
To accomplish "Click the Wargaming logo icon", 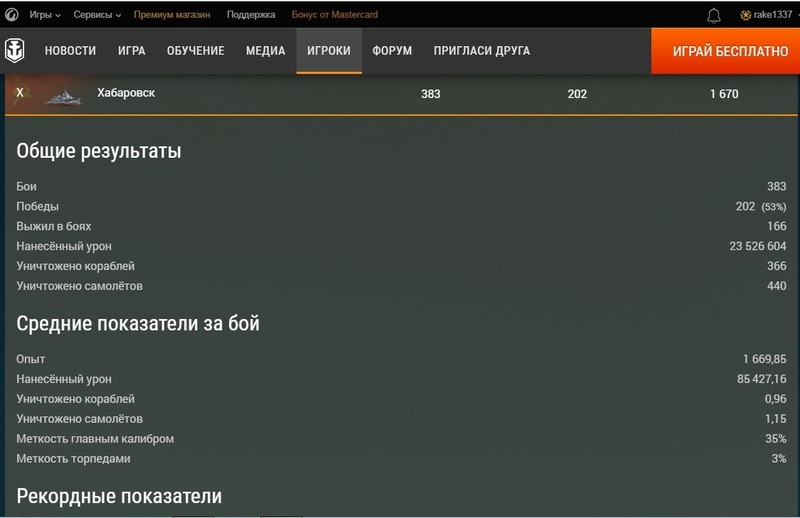I will tap(12, 15).
